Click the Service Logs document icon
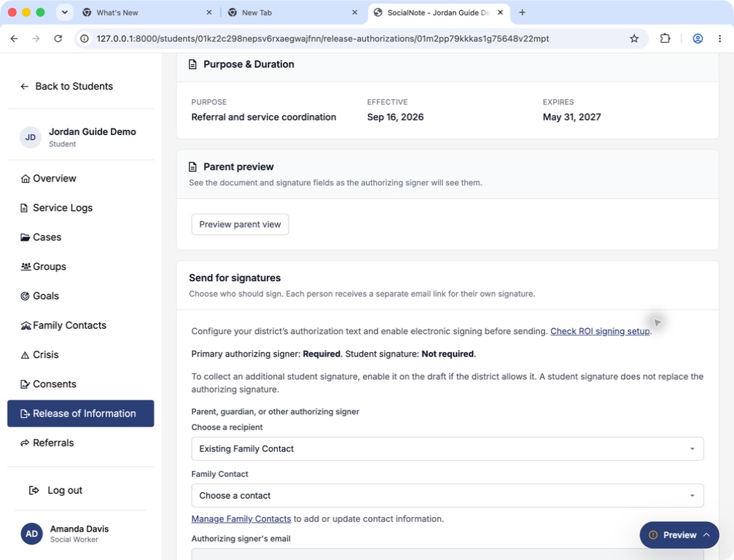The image size is (734, 560). (x=24, y=208)
